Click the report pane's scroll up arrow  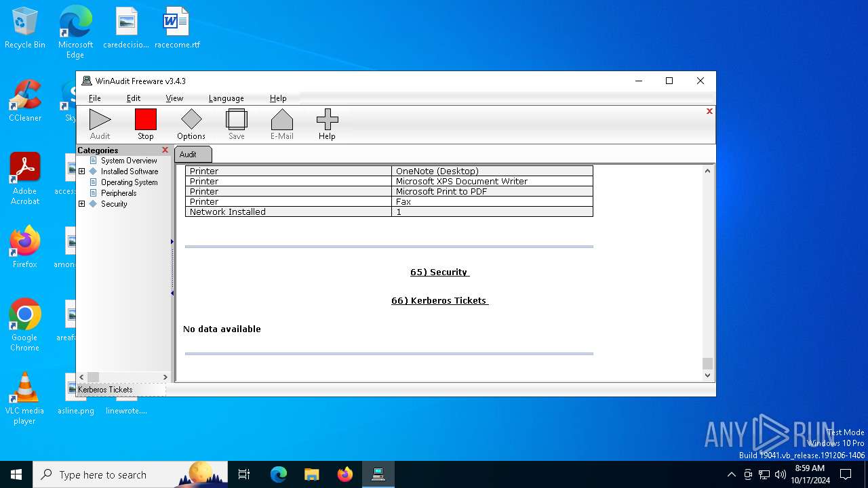(707, 171)
